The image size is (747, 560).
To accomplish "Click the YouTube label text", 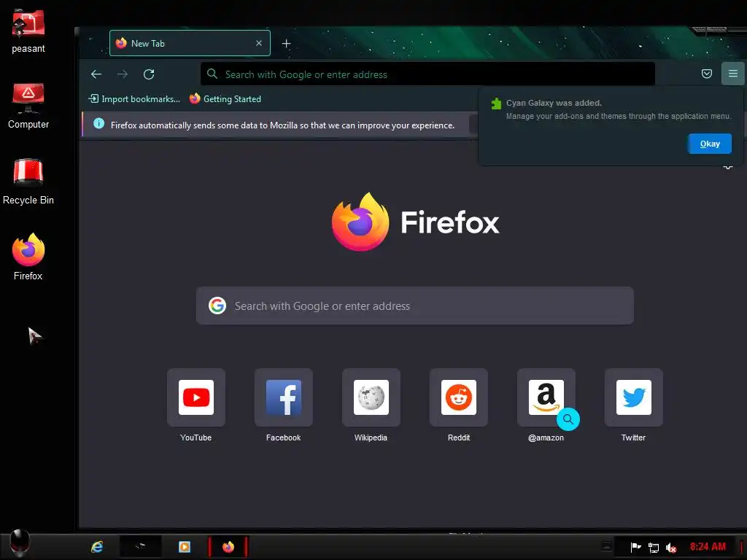I will tap(196, 437).
